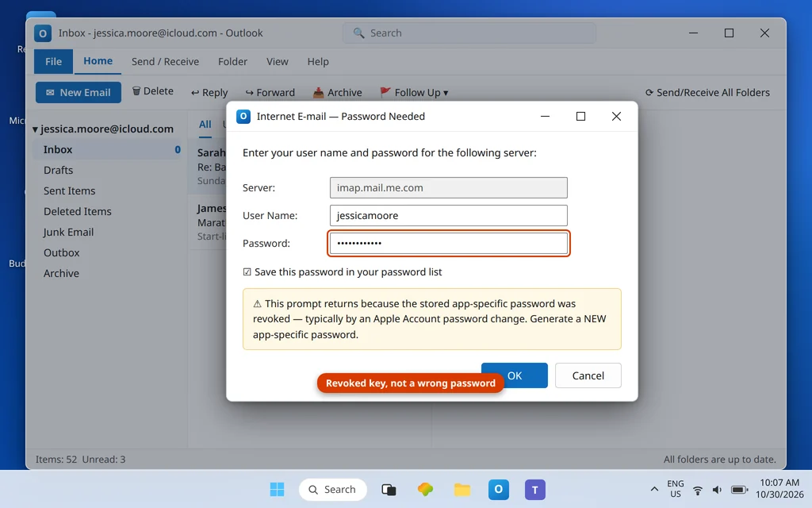Open the File menu

[x=53, y=62]
